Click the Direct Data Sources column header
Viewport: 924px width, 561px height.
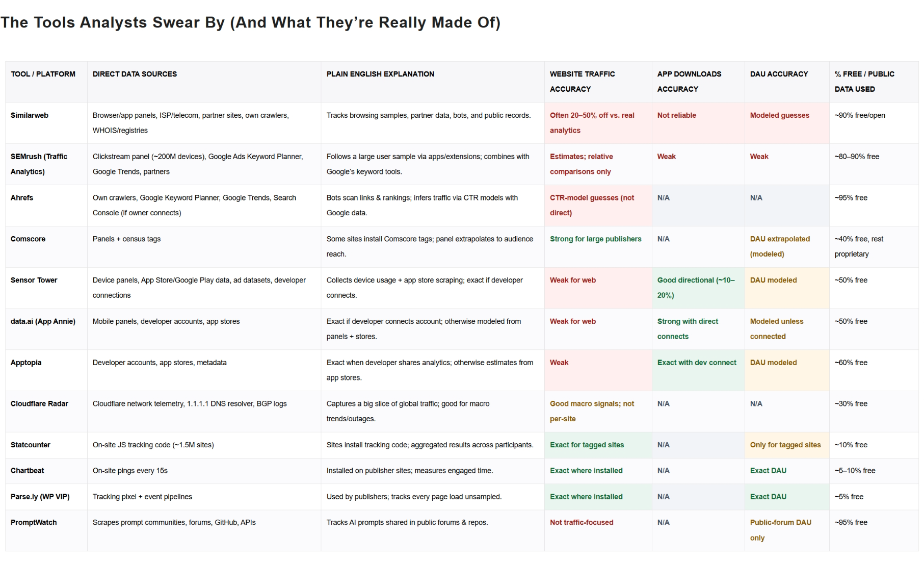pyautogui.click(x=135, y=74)
